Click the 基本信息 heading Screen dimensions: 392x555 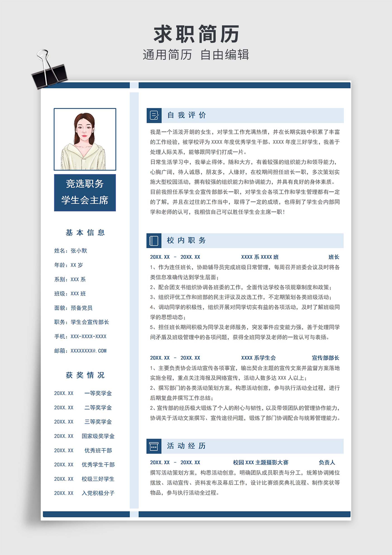[x=85, y=233]
